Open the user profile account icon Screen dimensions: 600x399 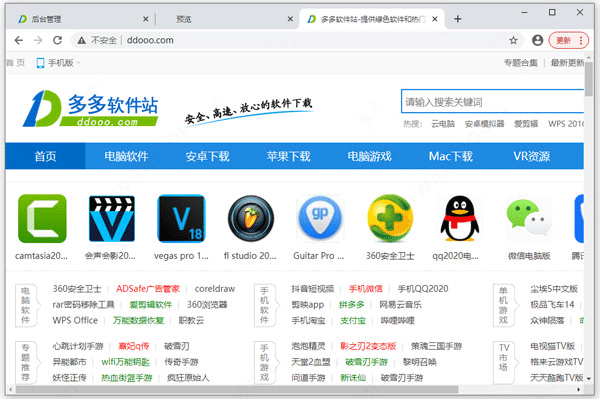tap(537, 40)
